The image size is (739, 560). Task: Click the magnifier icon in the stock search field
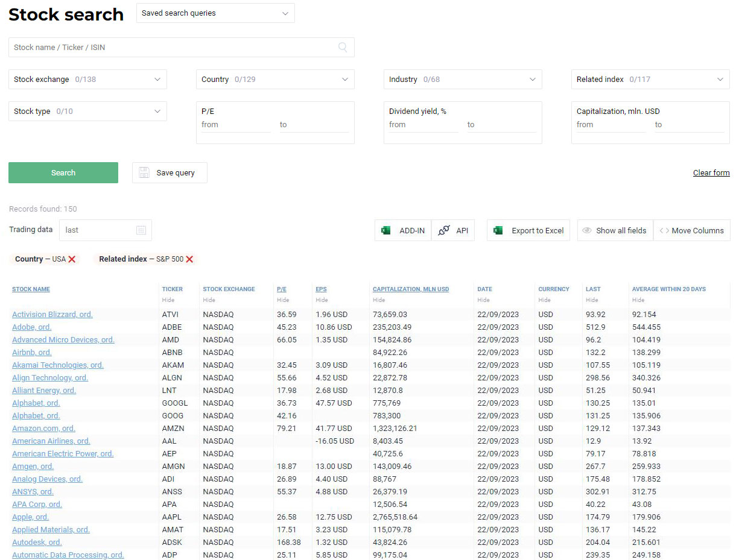click(343, 47)
